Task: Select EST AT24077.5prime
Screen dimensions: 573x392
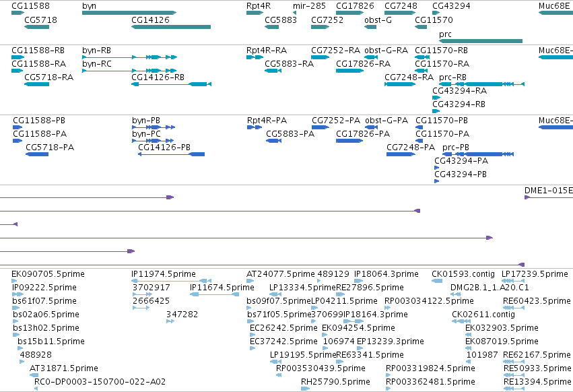Action: coord(250,281)
